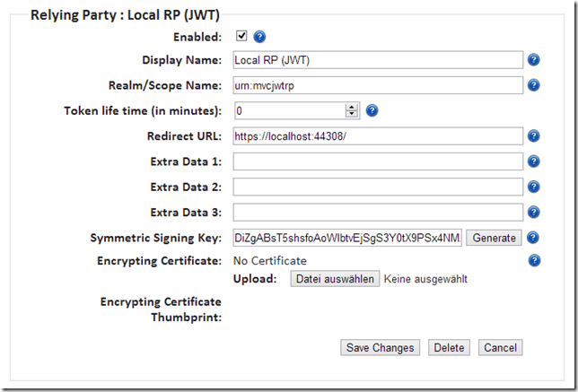Screen dimensions: 578x392
Task: Click help icon next to Enabled checkbox
Action: pyautogui.click(x=260, y=37)
